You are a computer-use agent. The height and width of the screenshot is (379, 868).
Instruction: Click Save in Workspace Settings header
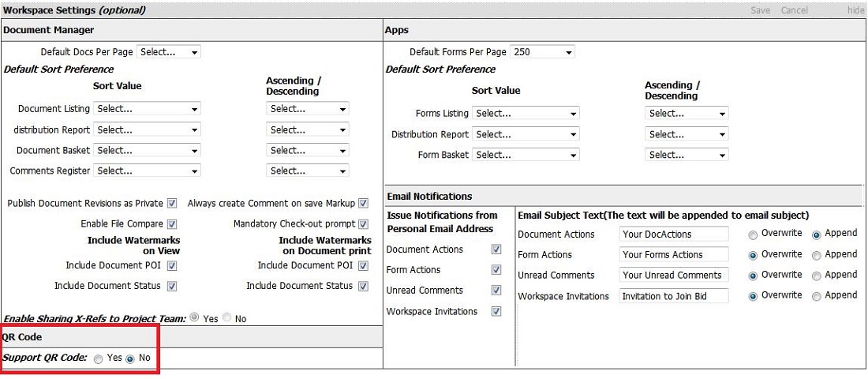point(760,10)
